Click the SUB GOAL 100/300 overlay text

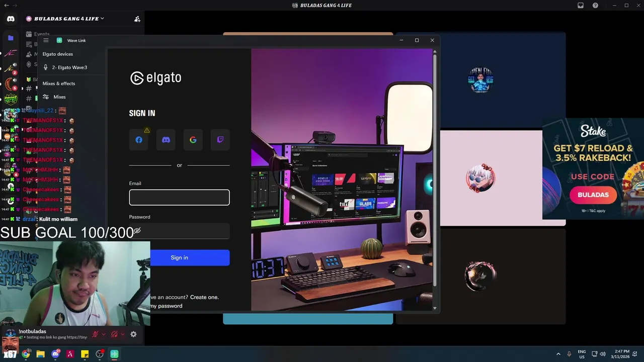tap(67, 232)
